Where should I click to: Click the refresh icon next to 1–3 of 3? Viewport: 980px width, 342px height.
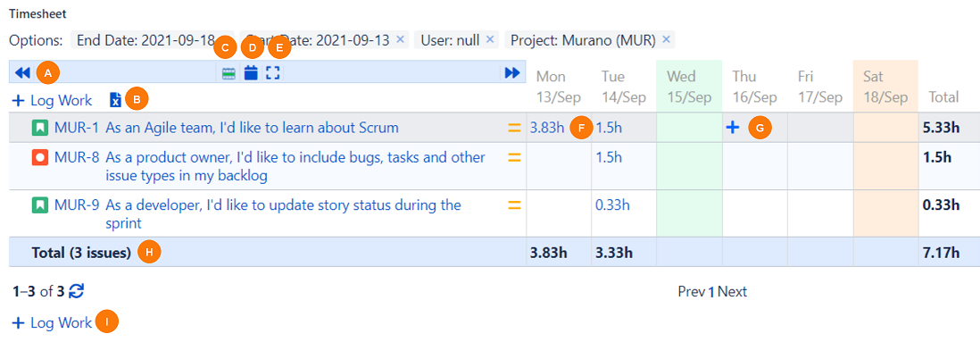(76, 291)
